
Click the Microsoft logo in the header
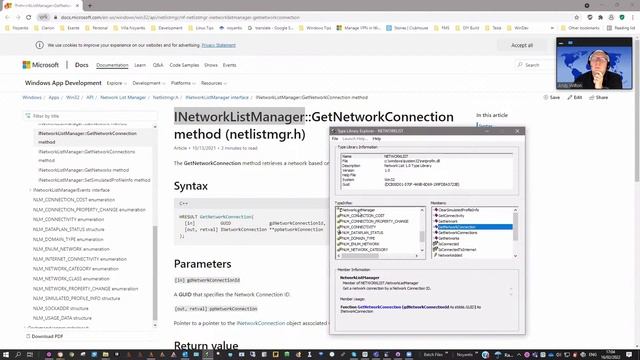coord(40,65)
